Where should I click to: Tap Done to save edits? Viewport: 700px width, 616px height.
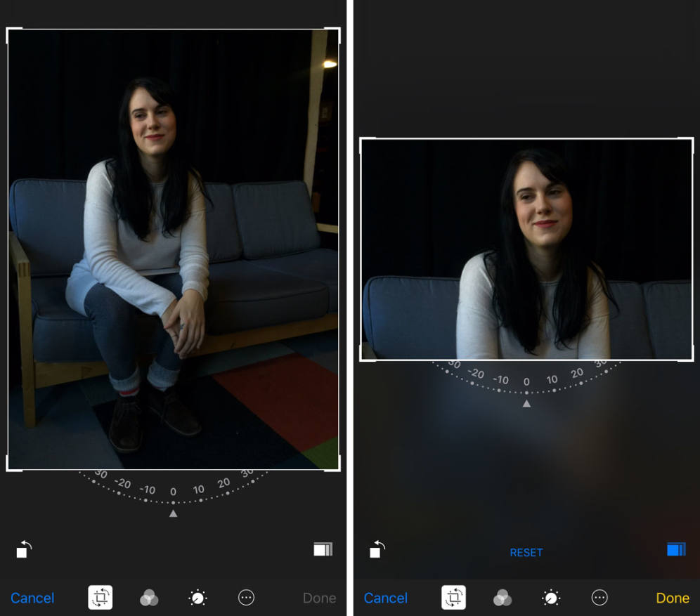coord(672,598)
